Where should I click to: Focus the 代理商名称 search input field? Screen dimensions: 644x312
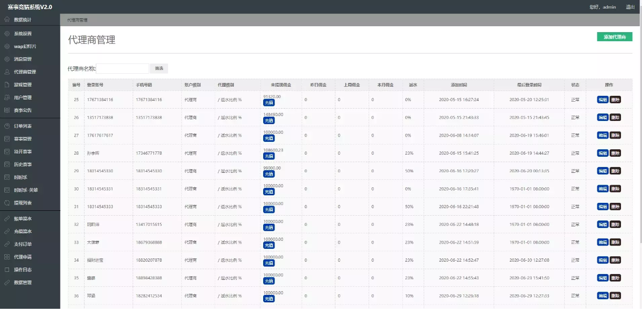pos(123,69)
